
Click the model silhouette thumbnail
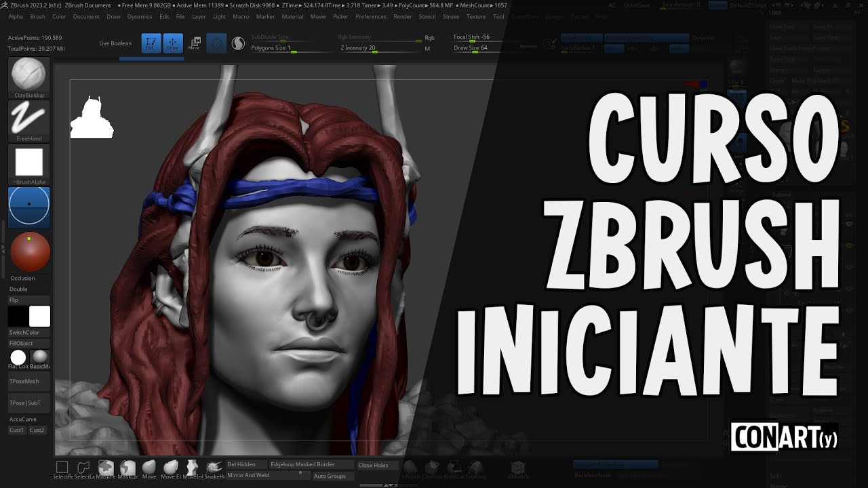coord(92,118)
